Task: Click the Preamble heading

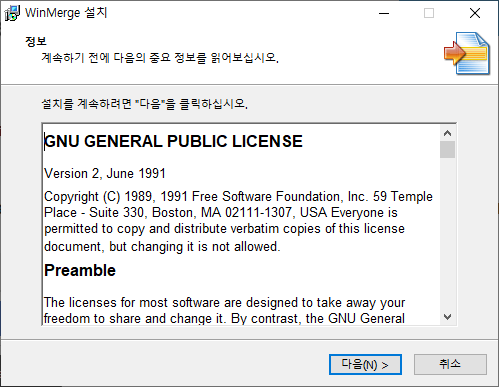Action: coord(80,270)
